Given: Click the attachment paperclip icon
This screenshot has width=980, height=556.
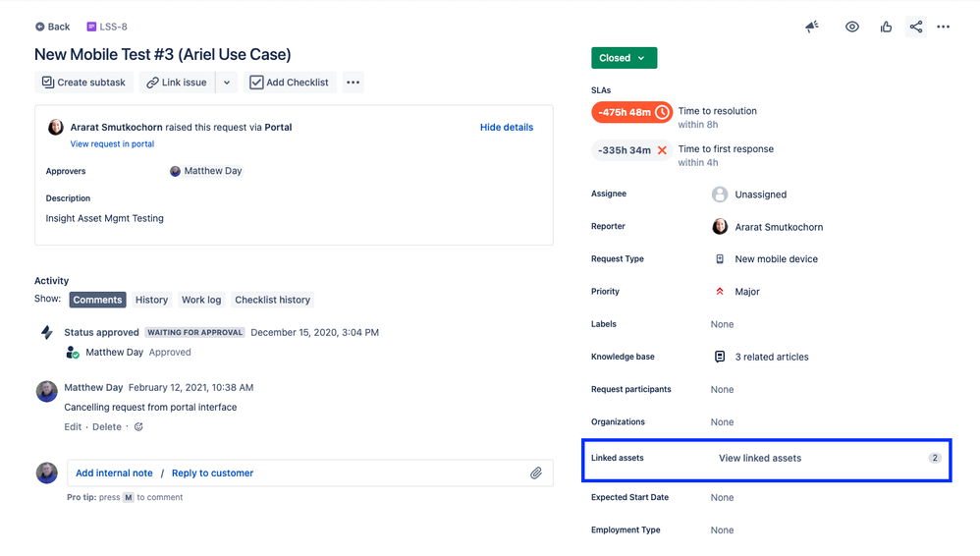Looking at the screenshot, I should coord(535,473).
